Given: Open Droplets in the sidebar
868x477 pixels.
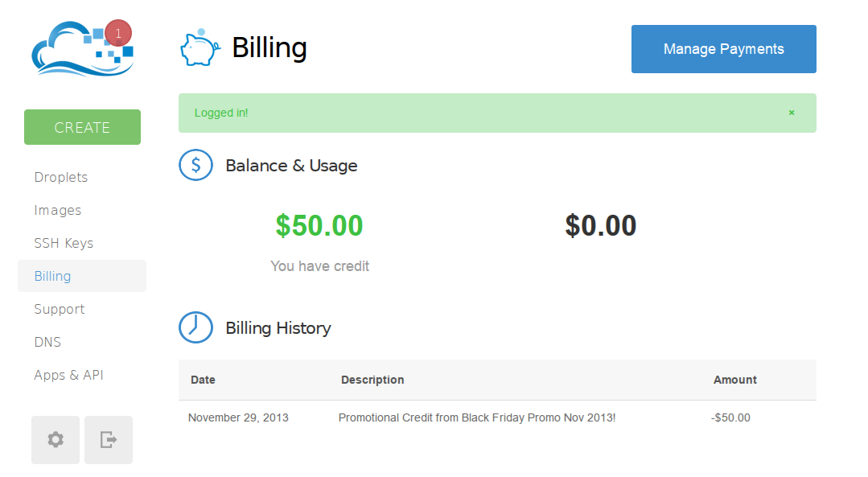Looking at the screenshot, I should tap(61, 177).
